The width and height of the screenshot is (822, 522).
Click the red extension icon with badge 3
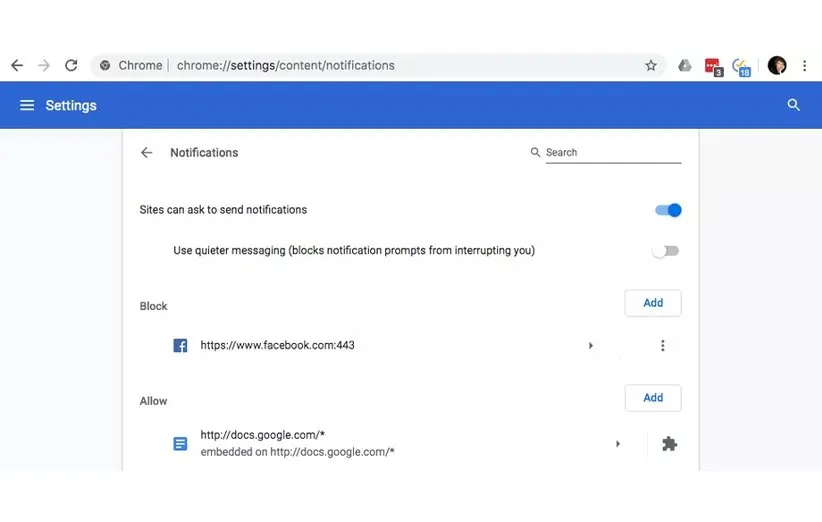point(713,66)
